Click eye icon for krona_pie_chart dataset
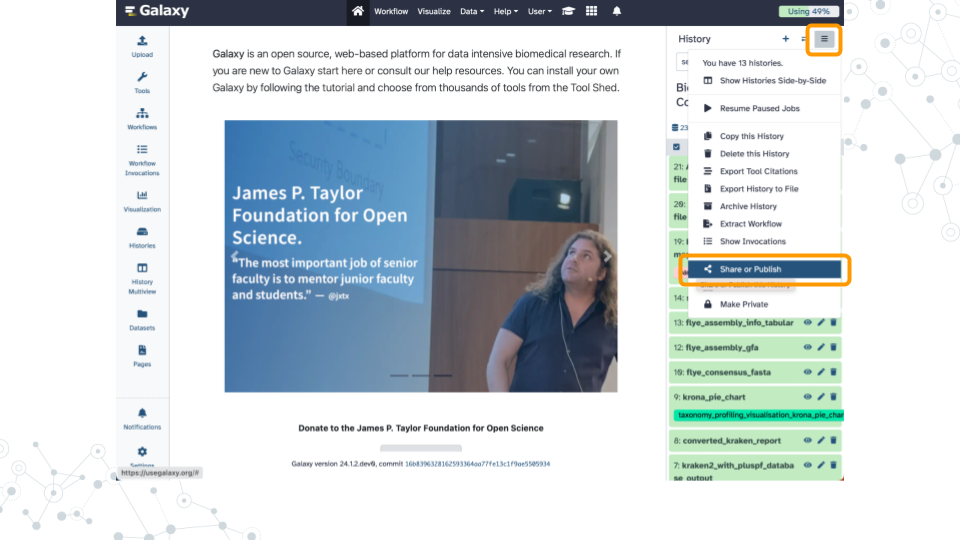960x540 pixels. pos(808,397)
